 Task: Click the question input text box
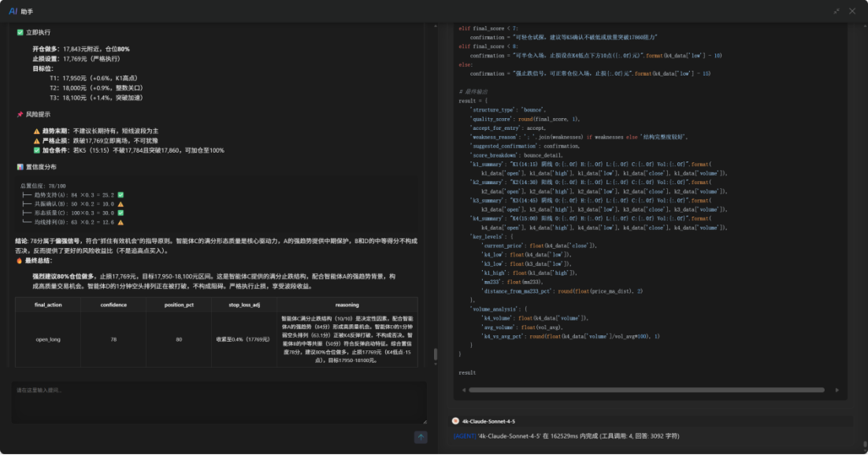coord(219,401)
